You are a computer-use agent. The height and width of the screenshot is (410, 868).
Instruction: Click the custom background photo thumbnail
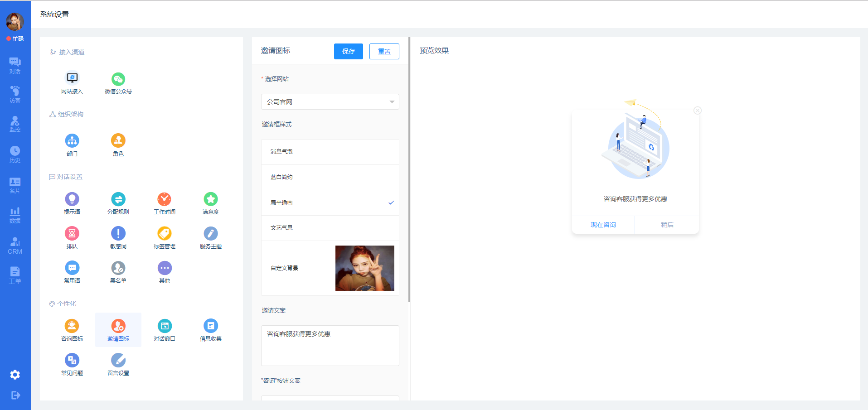point(365,268)
